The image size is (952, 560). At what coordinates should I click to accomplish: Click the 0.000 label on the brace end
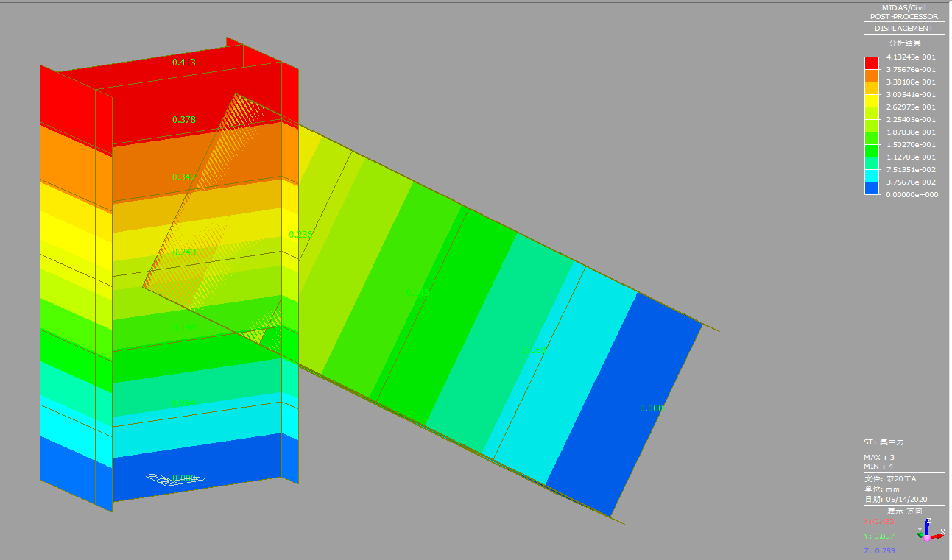[652, 408]
